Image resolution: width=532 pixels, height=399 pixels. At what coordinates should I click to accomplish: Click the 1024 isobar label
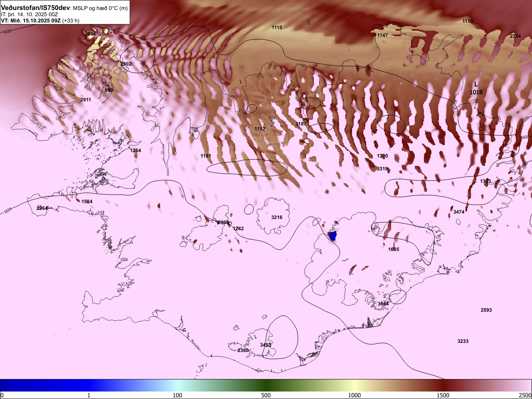7,211
